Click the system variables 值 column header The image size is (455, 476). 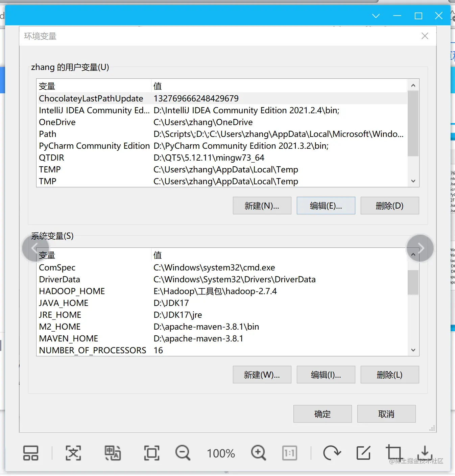[x=279, y=255]
